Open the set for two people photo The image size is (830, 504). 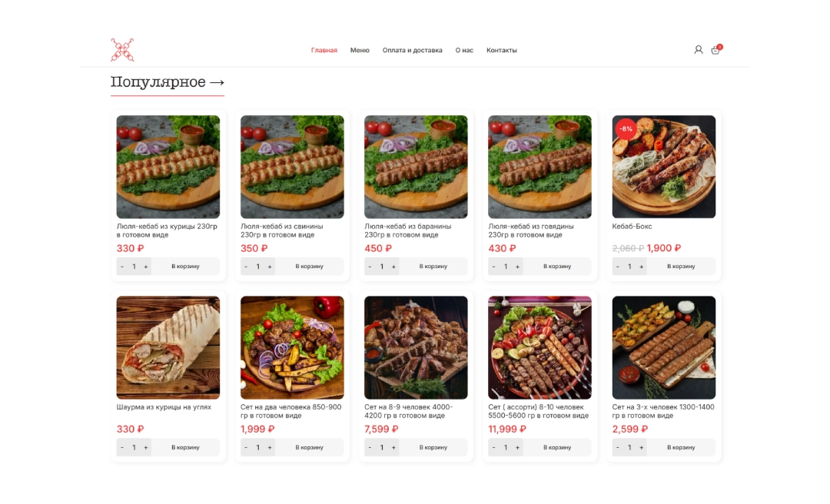pos(292,347)
